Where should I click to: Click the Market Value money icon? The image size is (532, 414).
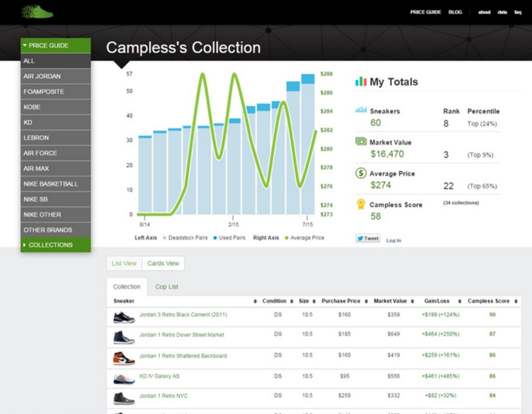[x=361, y=141]
